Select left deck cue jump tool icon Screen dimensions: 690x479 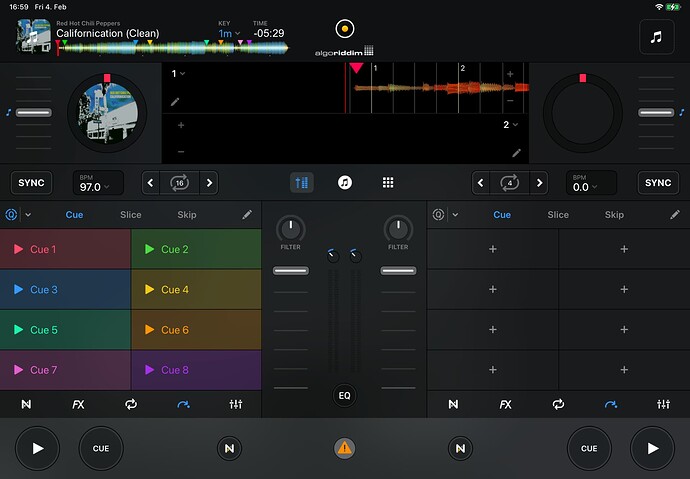[x=183, y=404]
